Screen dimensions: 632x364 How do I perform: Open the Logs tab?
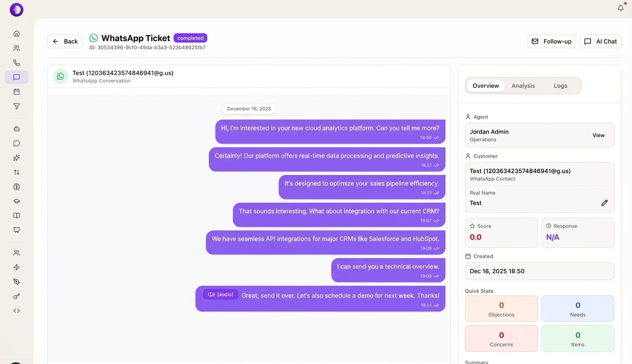pos(560,85)
